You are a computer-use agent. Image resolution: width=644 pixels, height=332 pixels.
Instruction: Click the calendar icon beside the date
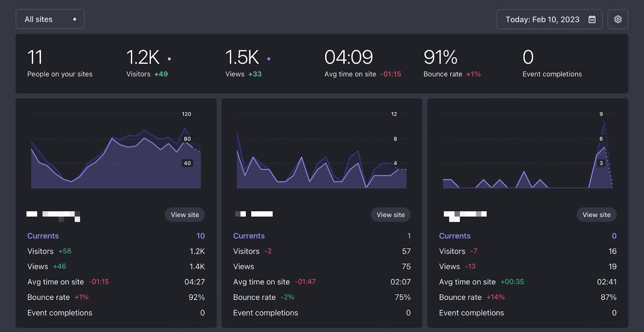592,19
